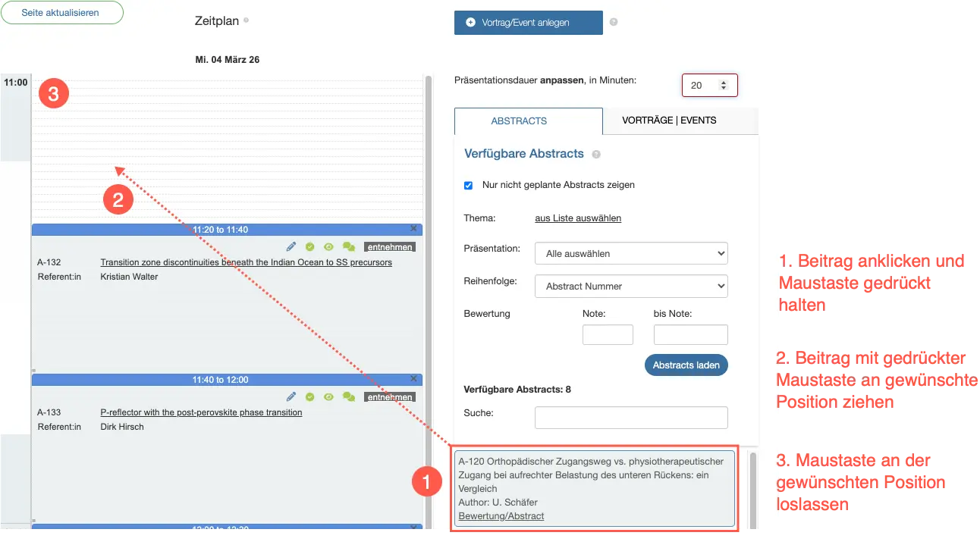Click the pencil edit icon for A-133
The width and height of the screenshot is (980, 545).
tap(291, 396)
